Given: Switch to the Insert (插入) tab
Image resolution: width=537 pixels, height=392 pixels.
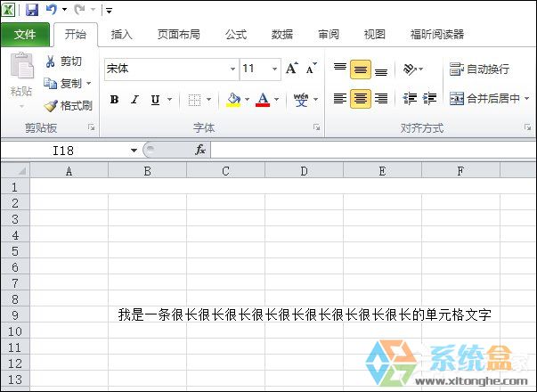Looking at the screenshot, I should coord(122,34).
